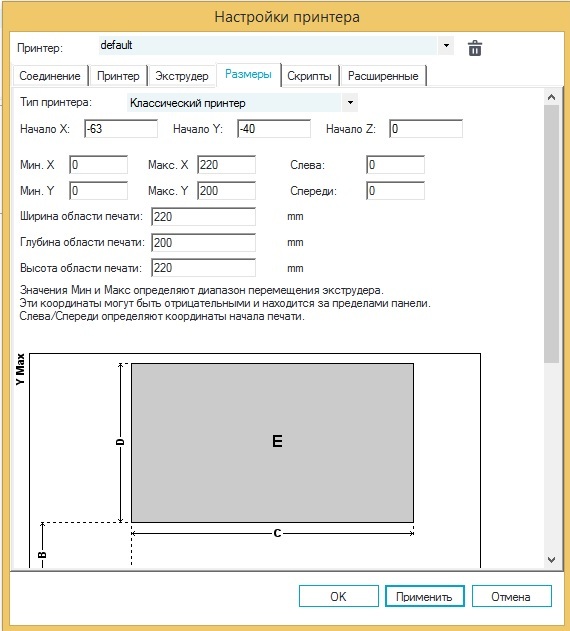Click the gray print area diagram E

coord(273,443)
